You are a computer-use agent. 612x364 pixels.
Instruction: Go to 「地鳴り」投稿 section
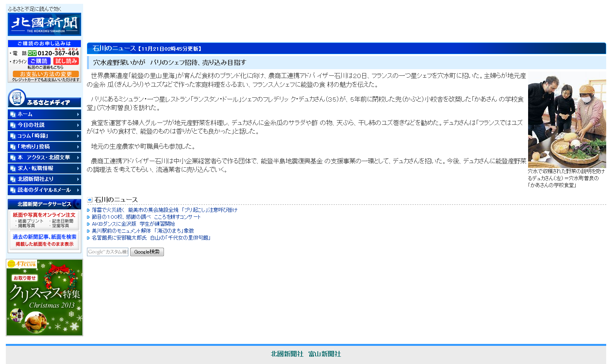pyautogui.click(x=44, y=147)
